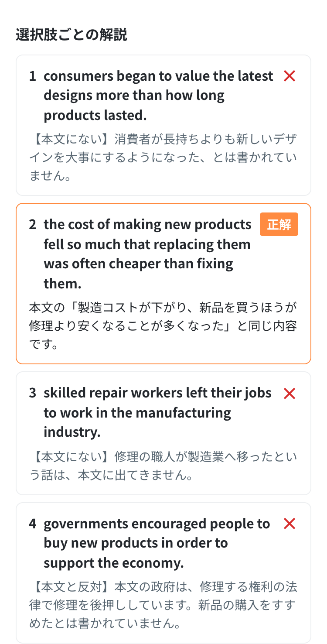Click the text "to work in the manufacturing"

pyautogui.click(x=137, y=413)
